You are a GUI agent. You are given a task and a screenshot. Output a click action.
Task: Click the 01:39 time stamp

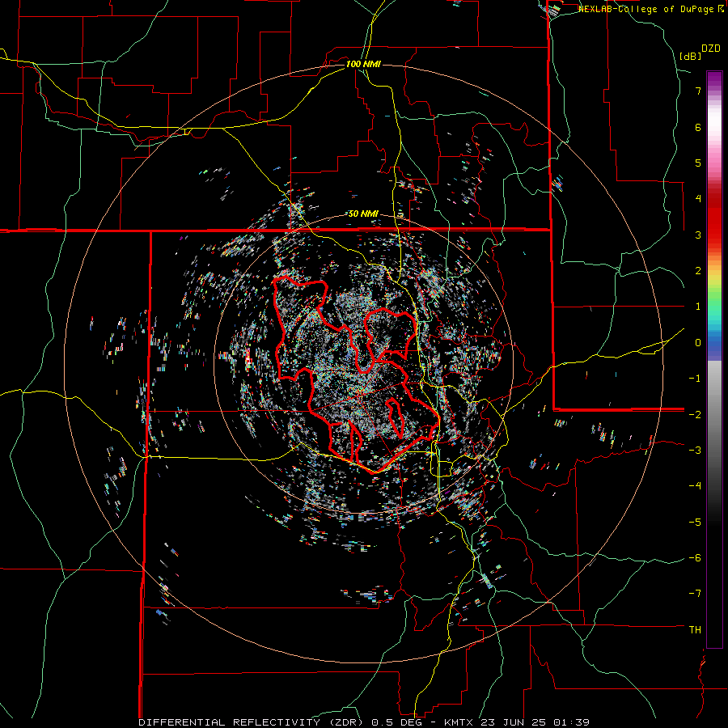click(x=573, y=722)
